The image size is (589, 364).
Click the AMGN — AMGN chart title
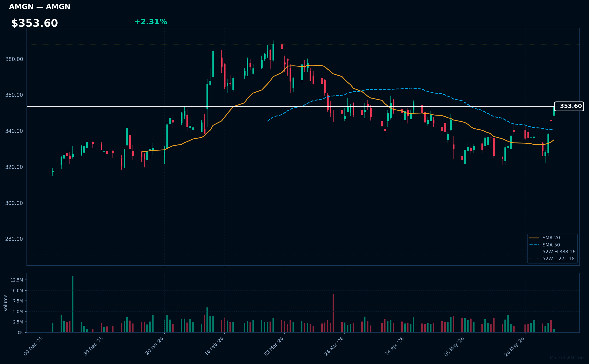coord(40,7)
